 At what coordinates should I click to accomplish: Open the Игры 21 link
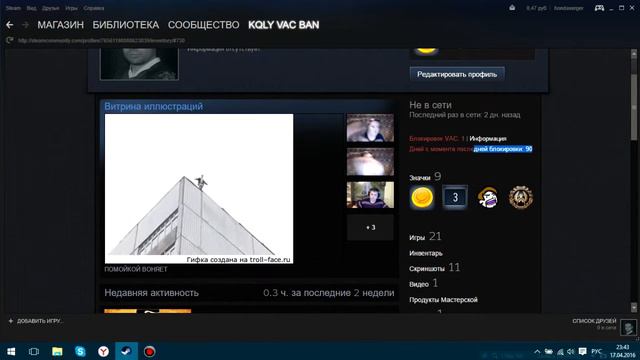click(425, 237)
